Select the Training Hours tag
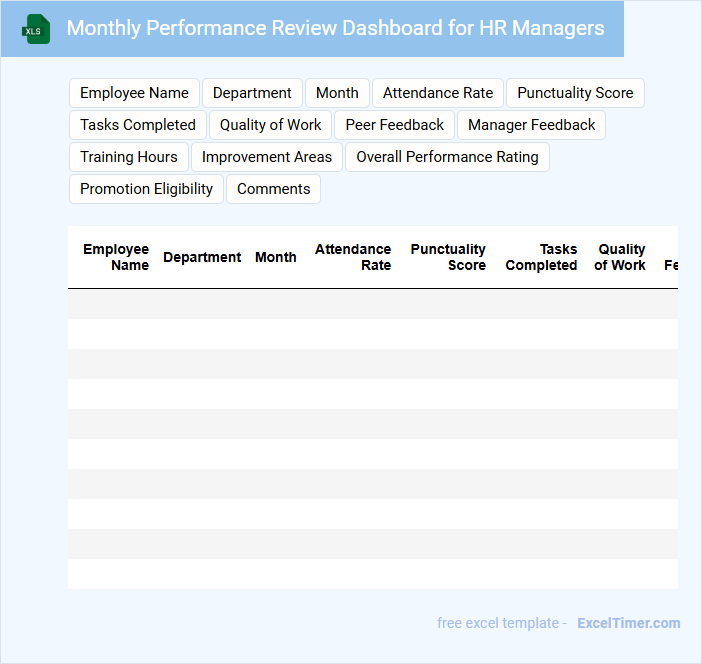This screenshot has height=664, width=702. [x=129, y=157]
